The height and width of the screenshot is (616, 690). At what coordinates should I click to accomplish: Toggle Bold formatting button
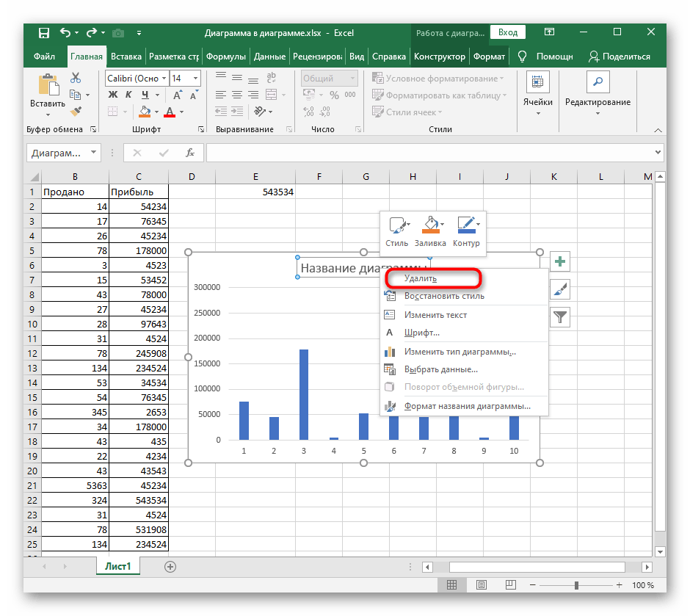(x=112, y=95)
